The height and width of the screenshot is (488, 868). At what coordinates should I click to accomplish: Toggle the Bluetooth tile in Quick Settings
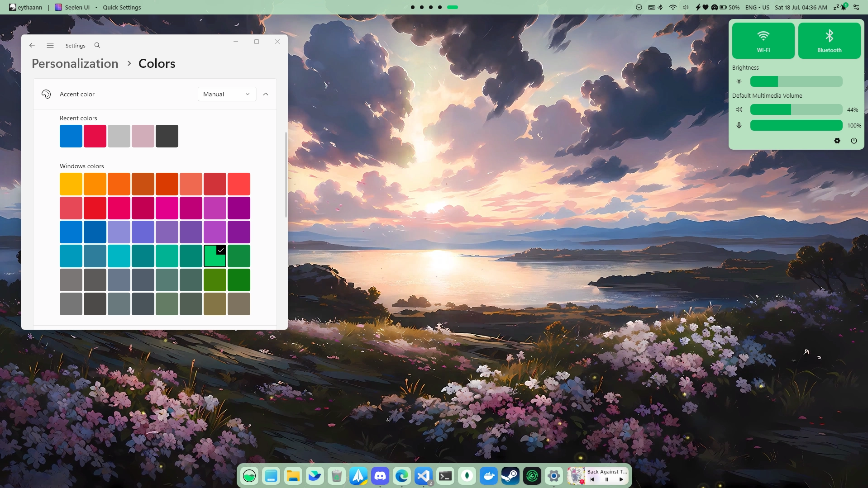pos(830,41)
